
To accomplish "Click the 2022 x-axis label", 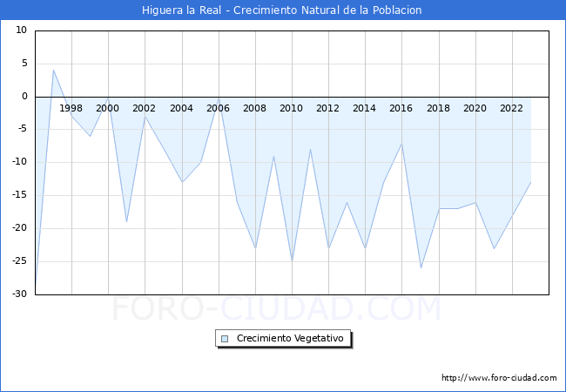I will pos(511,108).
